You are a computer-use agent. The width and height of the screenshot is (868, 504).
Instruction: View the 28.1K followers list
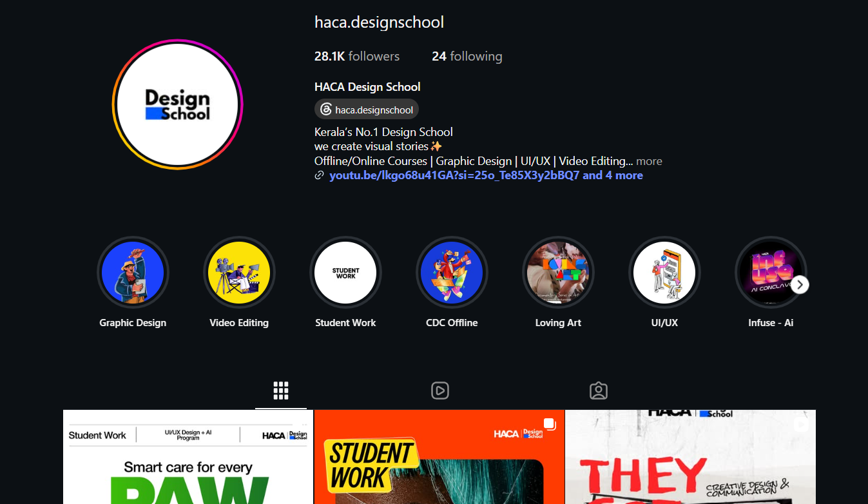357,57
